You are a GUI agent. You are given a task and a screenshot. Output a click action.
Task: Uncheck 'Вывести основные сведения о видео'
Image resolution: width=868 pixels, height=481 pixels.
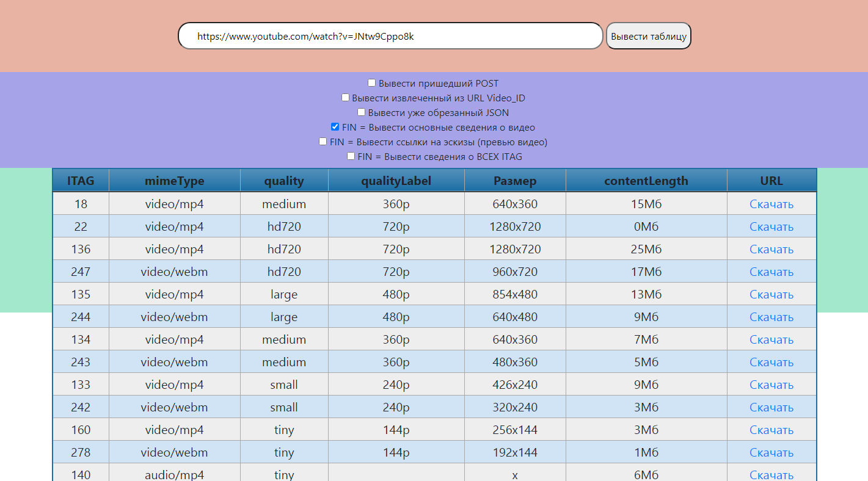(x=335, y=127)
